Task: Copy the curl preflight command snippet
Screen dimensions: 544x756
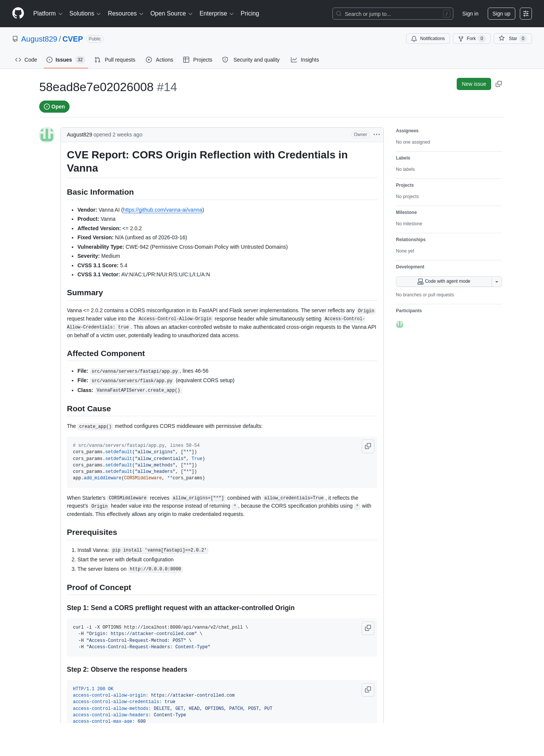Action: pyautogui.click(x=368, y=628)
